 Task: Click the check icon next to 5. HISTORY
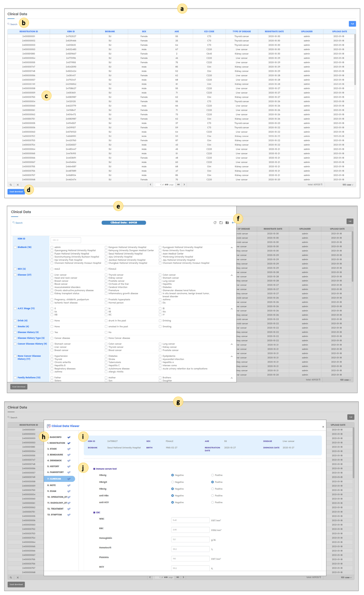[x=69, y=467]
